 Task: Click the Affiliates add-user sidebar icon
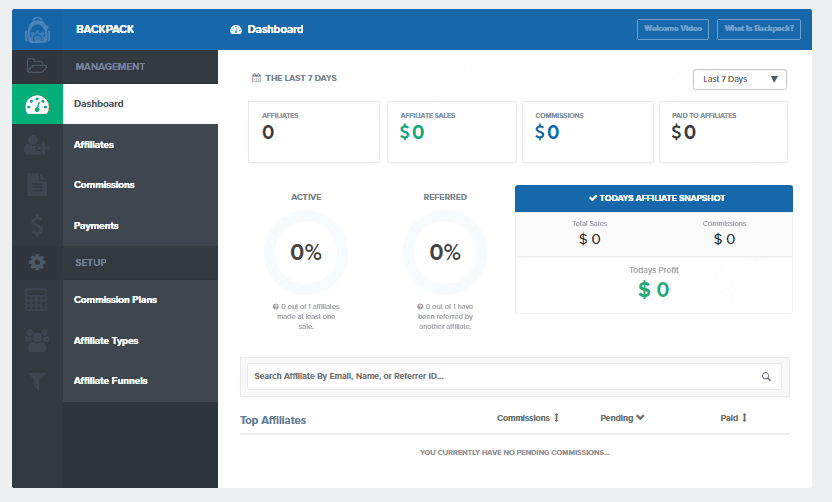(37, 145)
